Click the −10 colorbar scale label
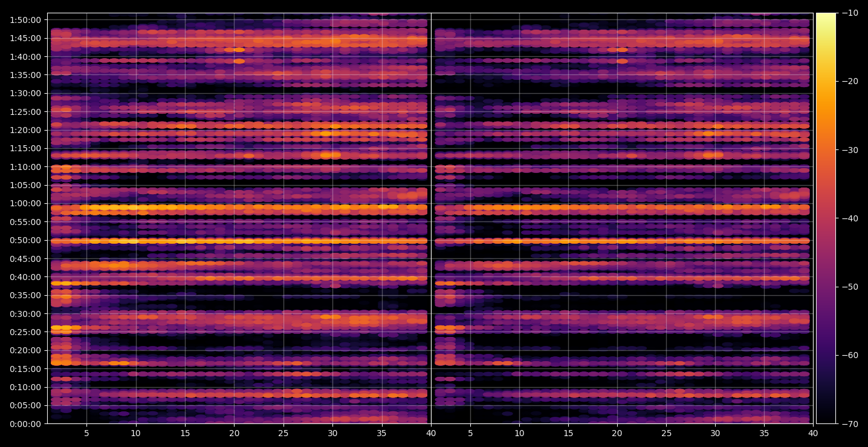This screenshot has width=868, height=447. pyautogui.click(x=849, y=13)
